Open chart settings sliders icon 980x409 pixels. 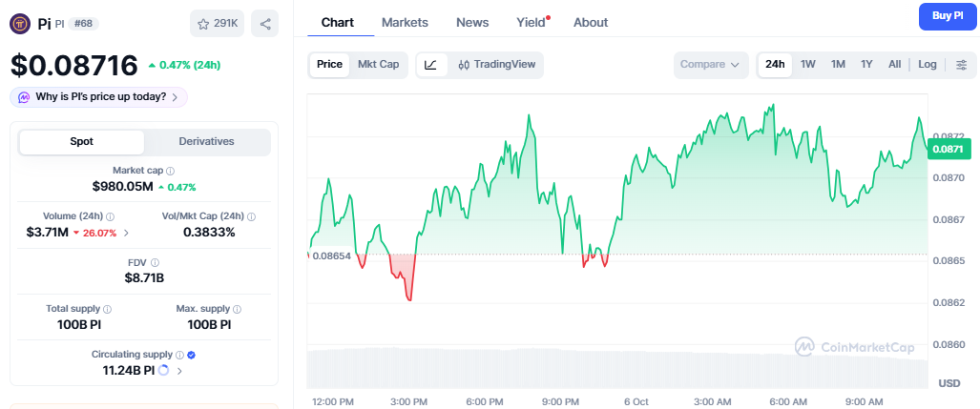[962, 64]
